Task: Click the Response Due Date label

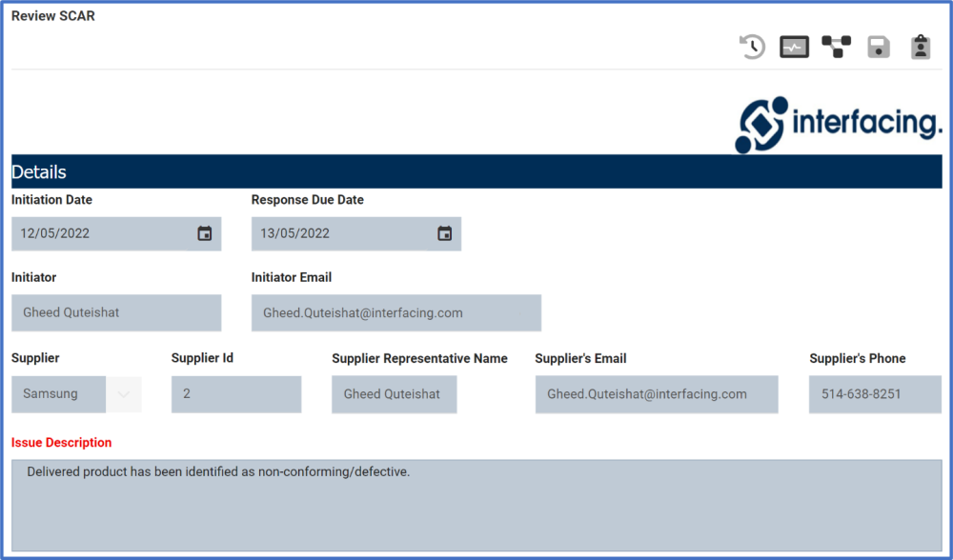Action: [x=308, y=200]
